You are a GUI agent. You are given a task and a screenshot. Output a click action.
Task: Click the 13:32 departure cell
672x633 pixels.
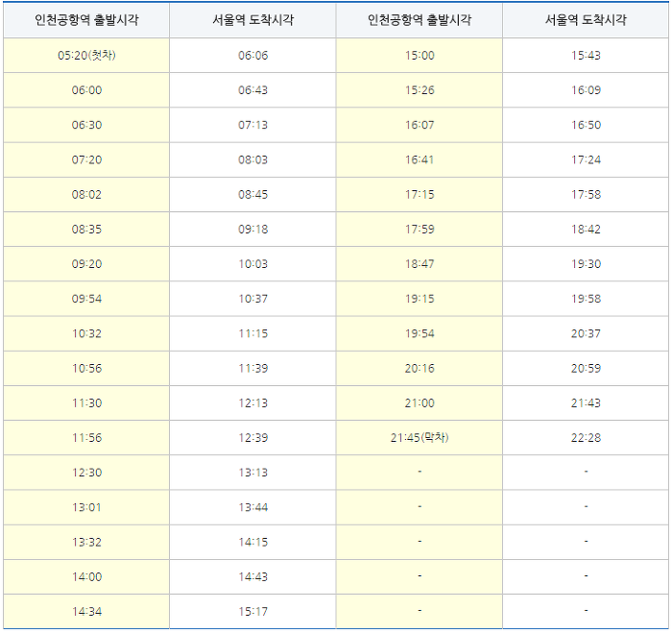pyautogui.click(x=86, y=542)
